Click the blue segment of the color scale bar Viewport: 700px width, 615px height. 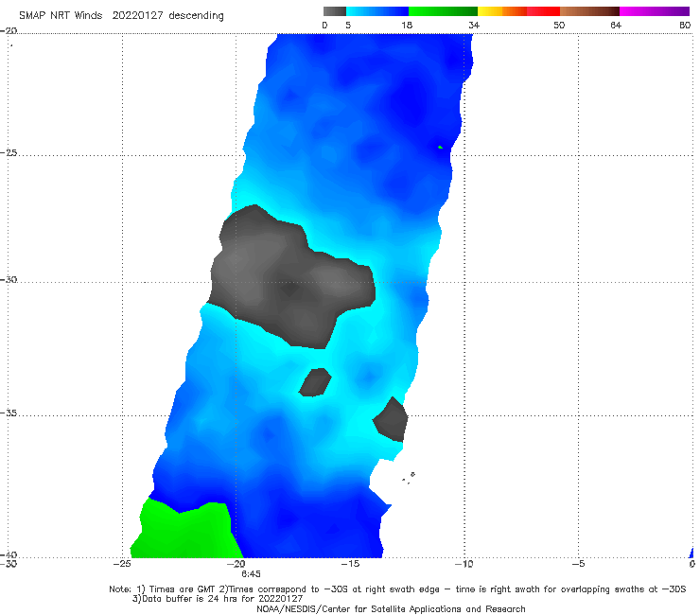point(377,11)
